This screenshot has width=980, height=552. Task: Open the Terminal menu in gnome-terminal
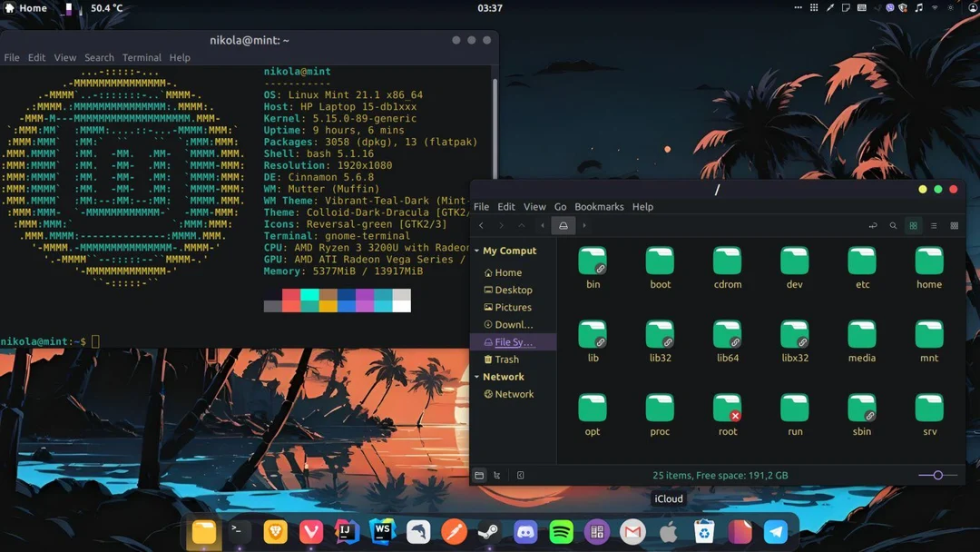142,57
